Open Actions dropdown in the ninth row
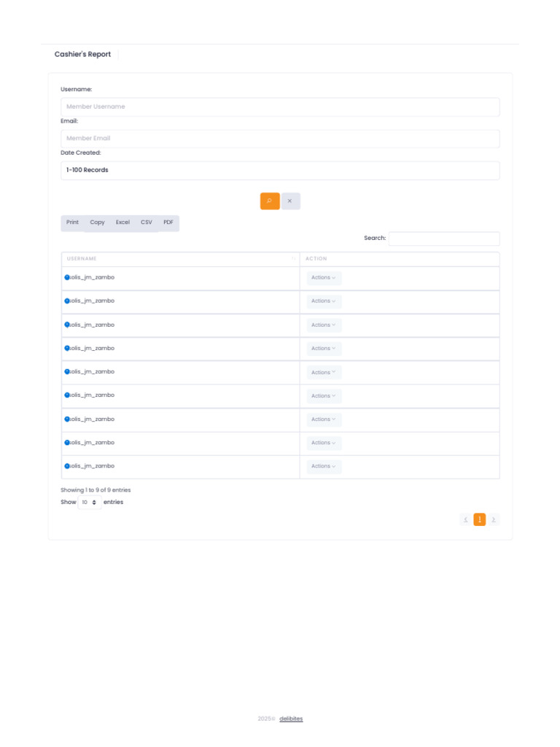The width and height of the screenshot is (560, 747). point(324,466)
